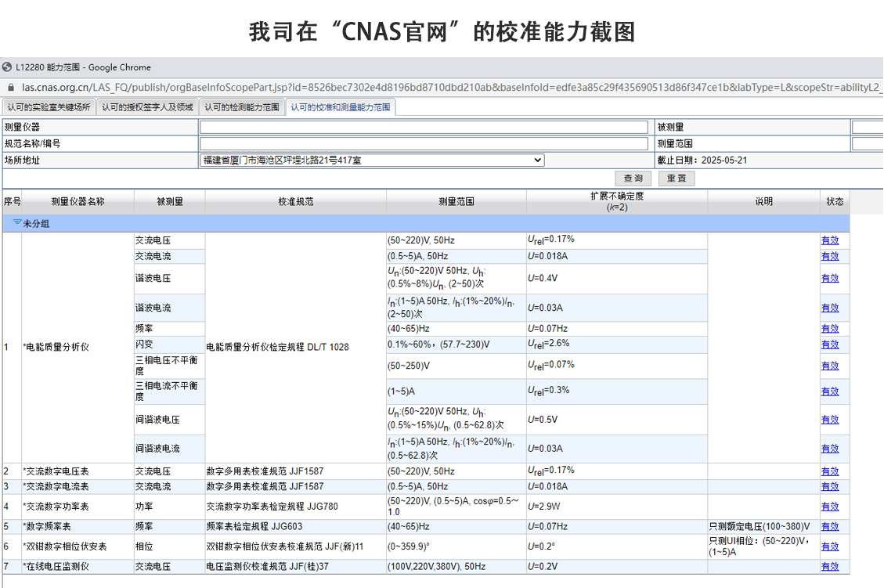This screenshot has width=884, height=588.
Task: Open the 认可的授权签字人及领域 tab
Action: [147, 107]
